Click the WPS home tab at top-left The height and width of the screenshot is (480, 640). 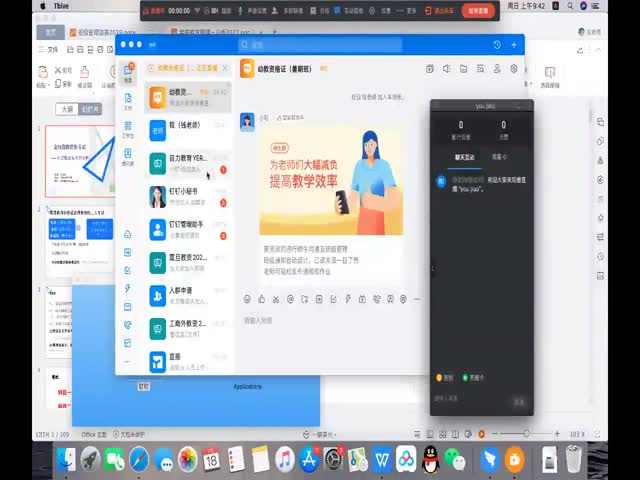tap(51, 32)
